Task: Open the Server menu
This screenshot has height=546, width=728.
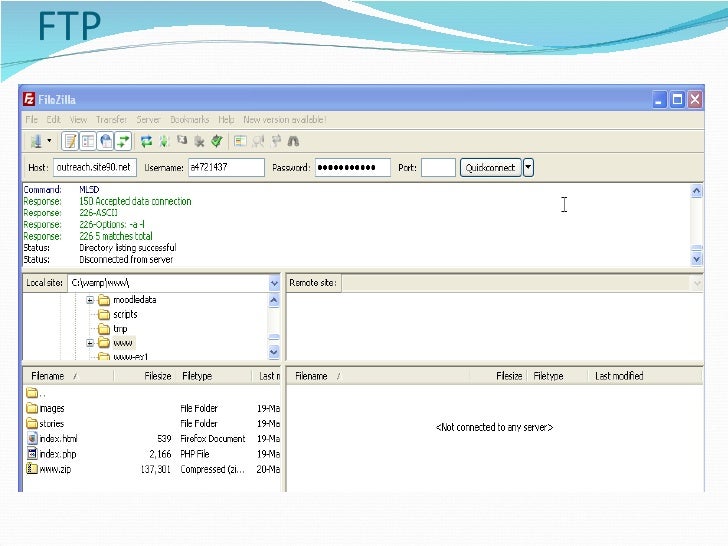Action: [149, 120]
